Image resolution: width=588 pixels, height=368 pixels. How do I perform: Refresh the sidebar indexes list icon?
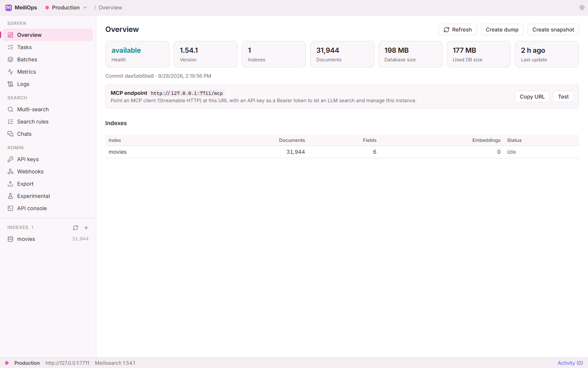click(x=76, y=228)
